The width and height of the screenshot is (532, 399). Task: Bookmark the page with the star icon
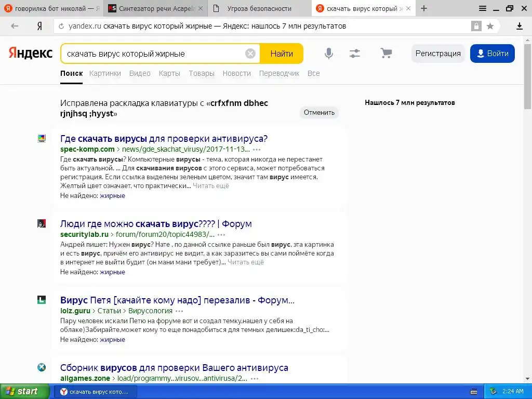click(490, 26)
